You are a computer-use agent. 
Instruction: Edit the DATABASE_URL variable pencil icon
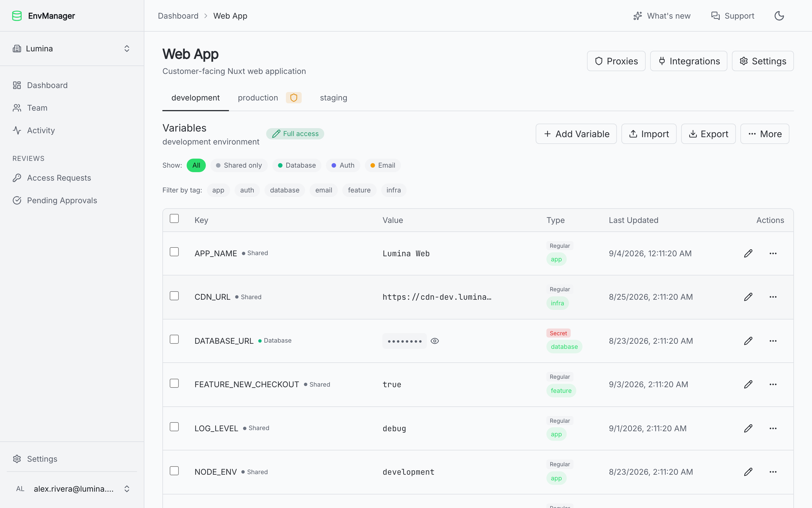click(748, 341)
